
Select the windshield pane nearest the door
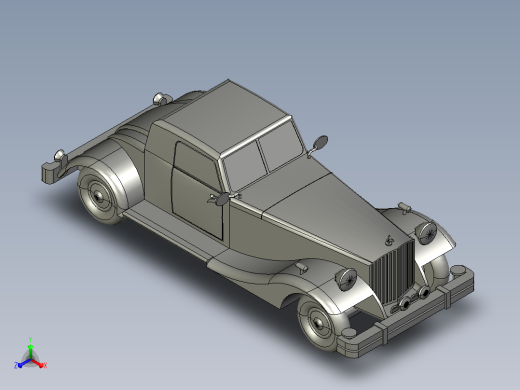tap(245, 167)
